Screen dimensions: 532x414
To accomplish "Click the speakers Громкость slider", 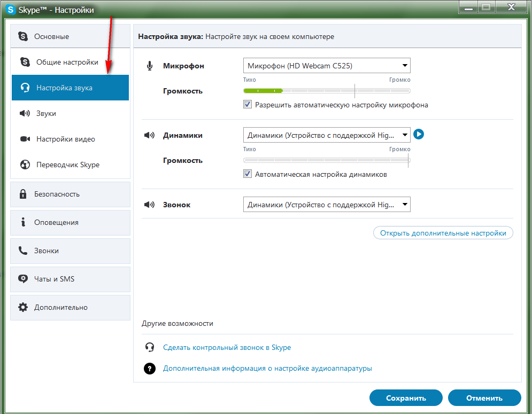I will tap(327, 160).
